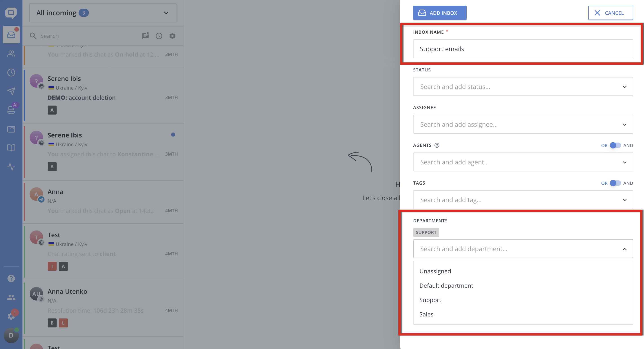Toggle the Tags OR/AND switch

click(615, 183)
